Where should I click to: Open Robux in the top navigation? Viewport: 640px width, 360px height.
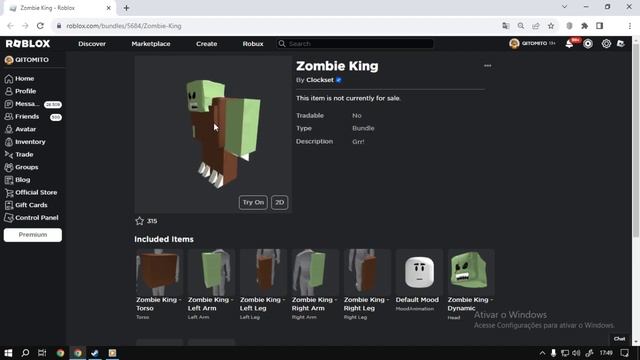253,44
